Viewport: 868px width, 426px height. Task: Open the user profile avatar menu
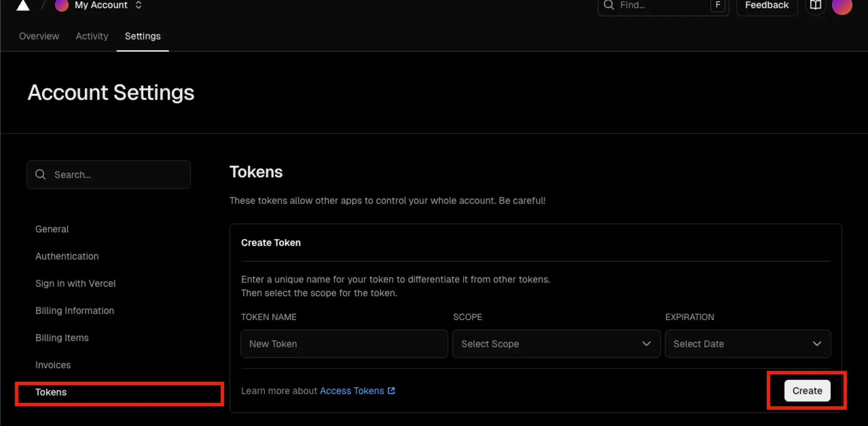point(842,6)
